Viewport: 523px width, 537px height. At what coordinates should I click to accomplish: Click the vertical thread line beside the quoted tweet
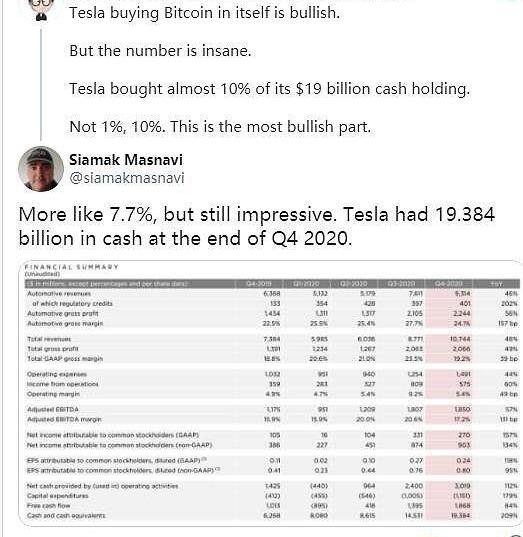[x=41, y=85]
